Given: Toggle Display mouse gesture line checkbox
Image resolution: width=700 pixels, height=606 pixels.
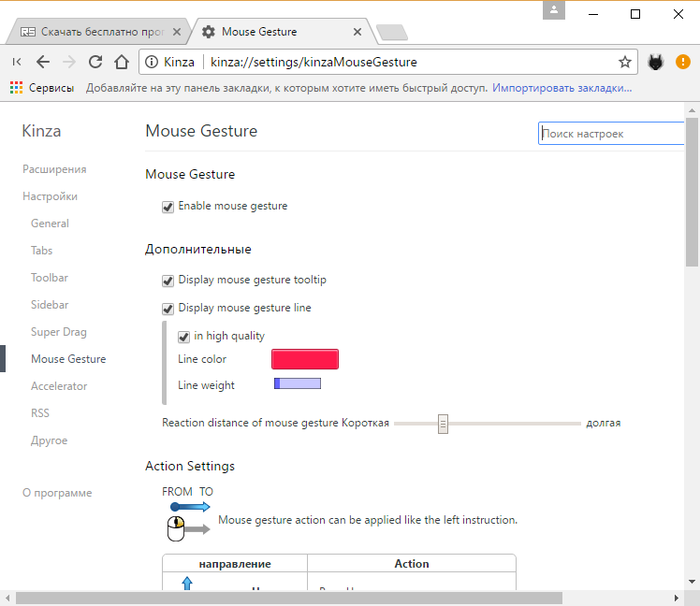Looking at the screenshot, I should 168,309.
